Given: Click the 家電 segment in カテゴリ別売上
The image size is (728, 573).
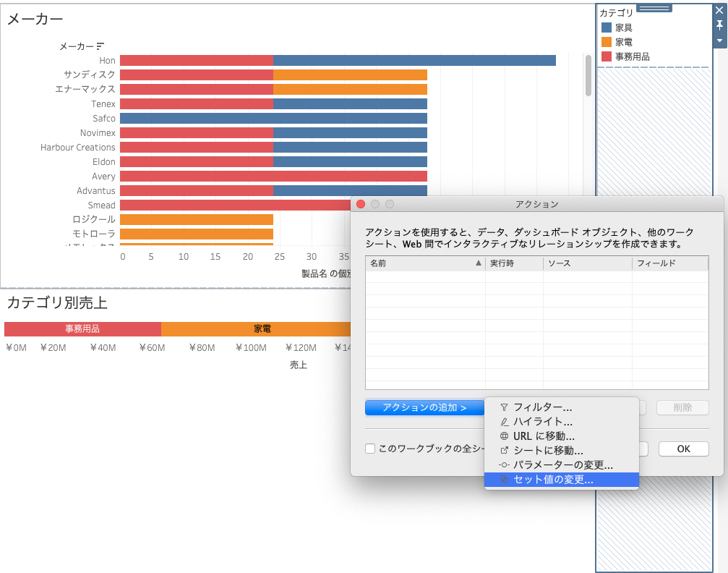Looking at the screenshot, I should coord(255,328).
